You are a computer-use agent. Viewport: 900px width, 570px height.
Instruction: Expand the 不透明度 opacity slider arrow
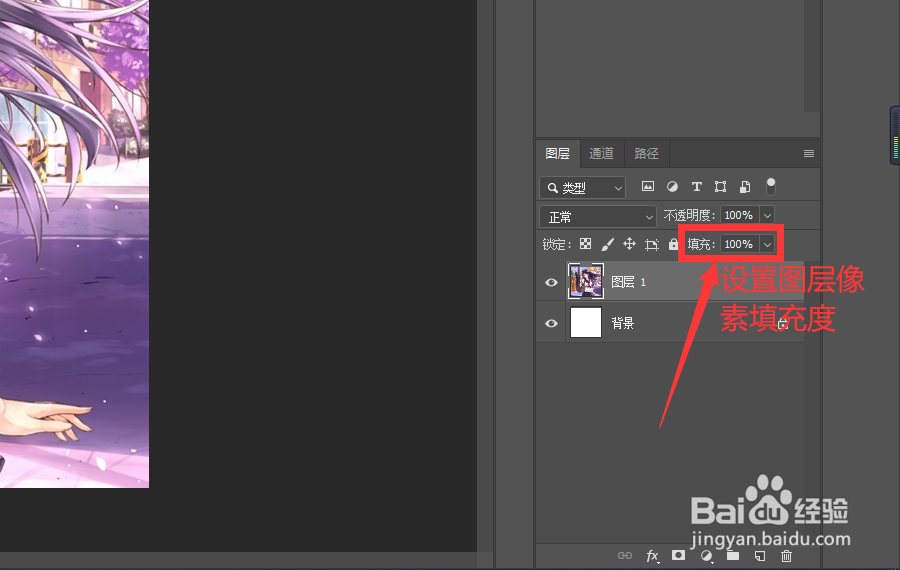(x=767, y=216)
